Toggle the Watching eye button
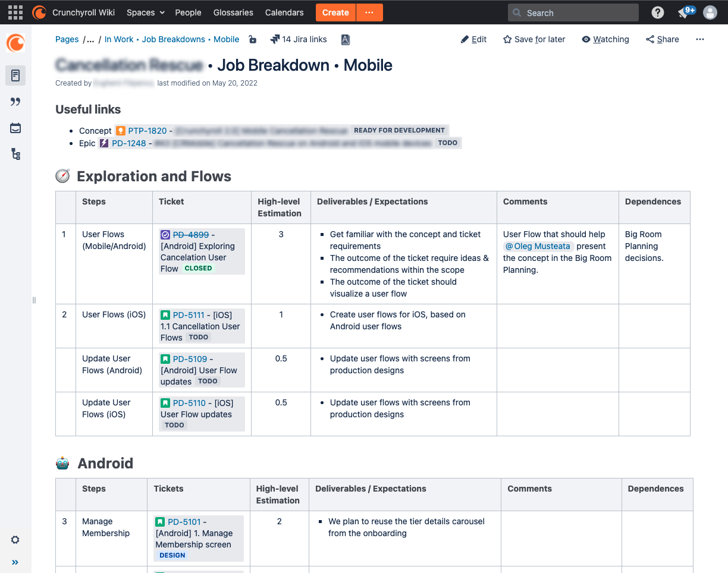The image size is (728, 573). click(x=605, y=39)
